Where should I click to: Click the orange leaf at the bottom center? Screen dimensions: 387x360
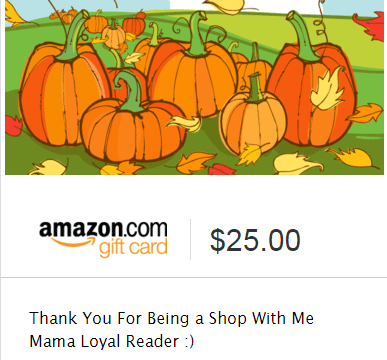(x=195, y=161)
